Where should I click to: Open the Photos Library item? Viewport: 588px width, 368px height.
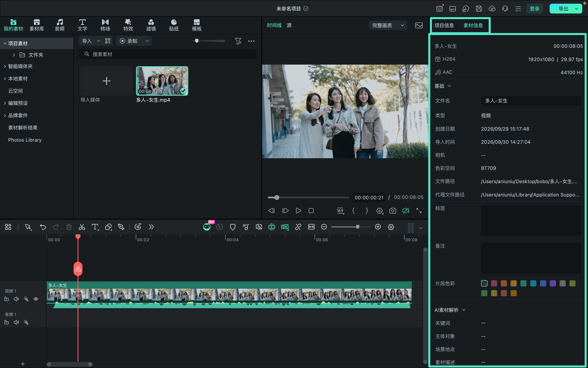coord(25,140)
